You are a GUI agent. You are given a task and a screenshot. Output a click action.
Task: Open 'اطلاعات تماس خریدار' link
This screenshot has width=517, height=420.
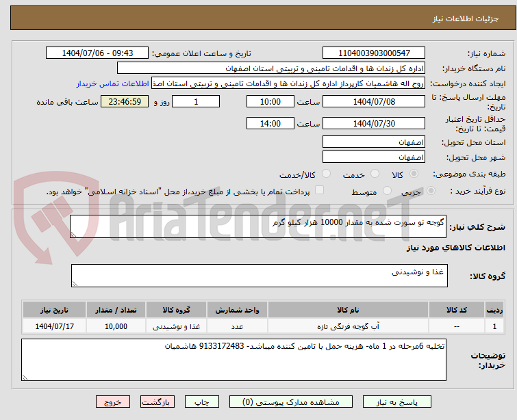(112, 83)
